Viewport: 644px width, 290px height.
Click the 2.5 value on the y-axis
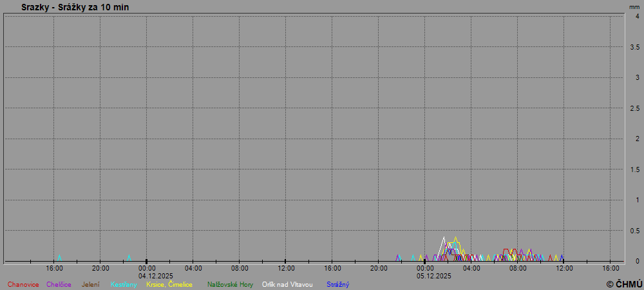coord(634,108)
